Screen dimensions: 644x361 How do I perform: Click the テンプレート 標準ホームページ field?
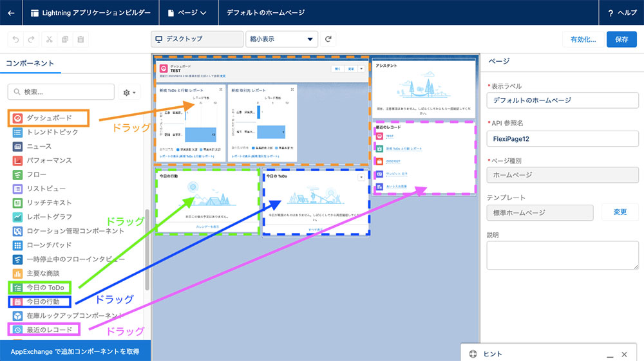tap(540, 212)
